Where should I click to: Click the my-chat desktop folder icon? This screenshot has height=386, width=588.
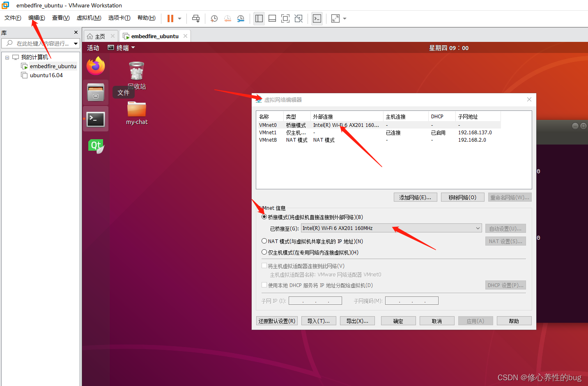pyautogui.click(x=137, y=113)
